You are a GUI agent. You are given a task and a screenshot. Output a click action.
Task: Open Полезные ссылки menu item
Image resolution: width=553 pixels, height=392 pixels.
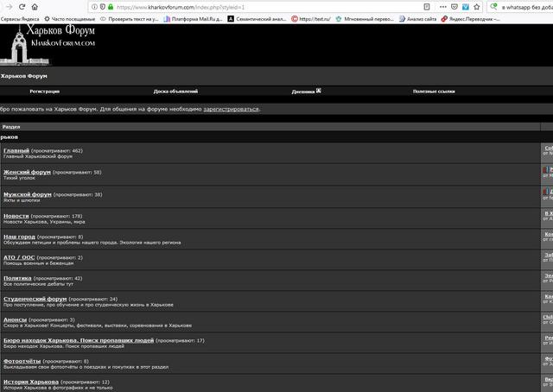pyautogui.click(x=434, y=92)
